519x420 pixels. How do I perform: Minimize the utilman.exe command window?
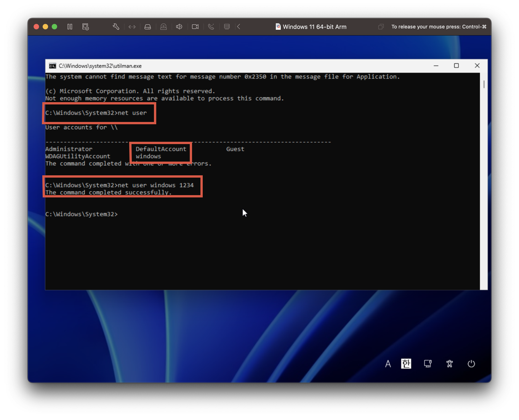click(436, 66)
